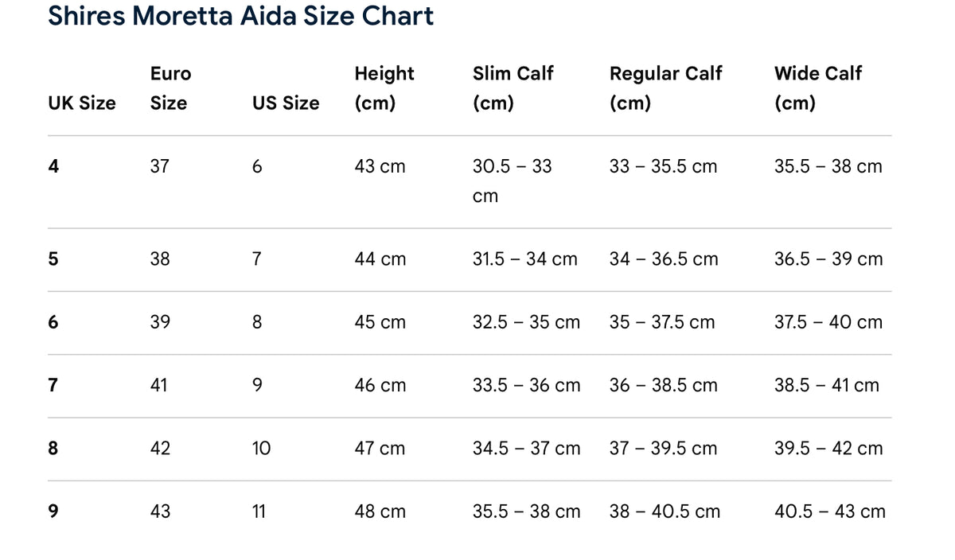Viewport: 955px width, 560px height.
Task: Click the 35.5 – 38 cm wide calf cell
Action: tap(828, 166)
